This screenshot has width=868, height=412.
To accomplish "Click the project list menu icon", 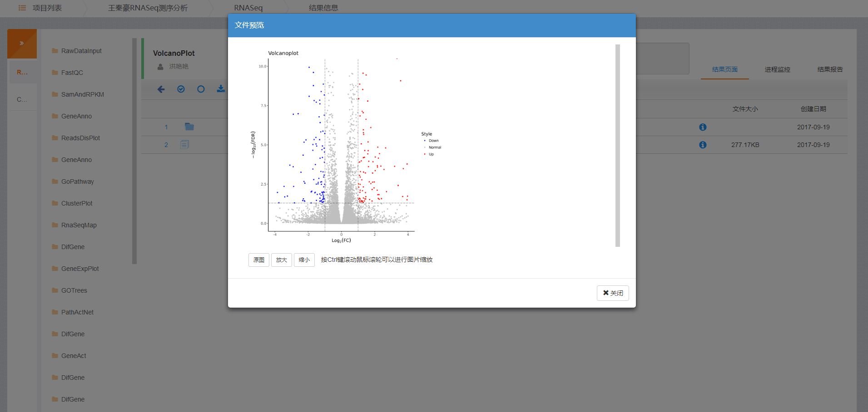I will pyautogui.click(x=22, y=8).
